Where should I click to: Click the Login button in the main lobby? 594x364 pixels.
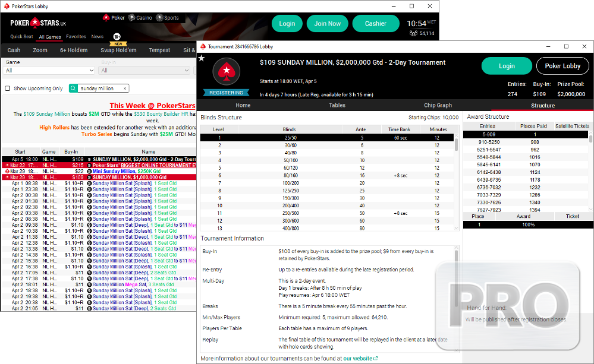pyautogui.click(x=287, y=24)
